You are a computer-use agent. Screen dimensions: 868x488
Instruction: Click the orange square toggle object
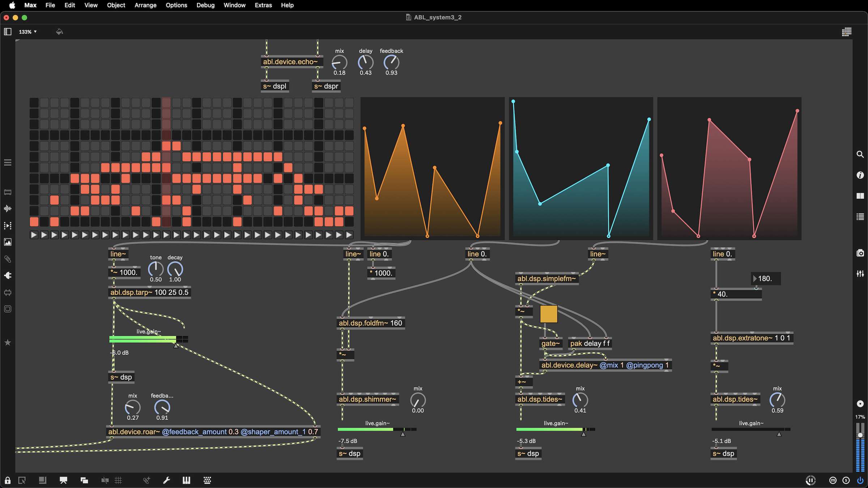coord(549,314)
